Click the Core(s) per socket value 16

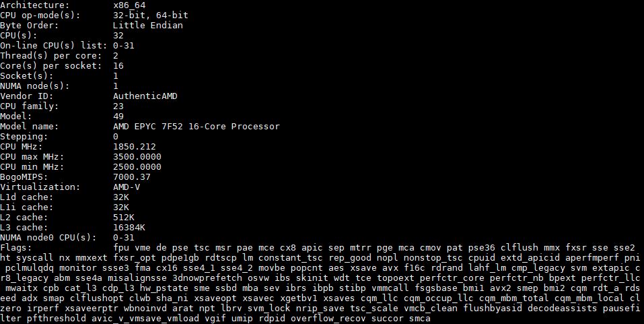118,65
